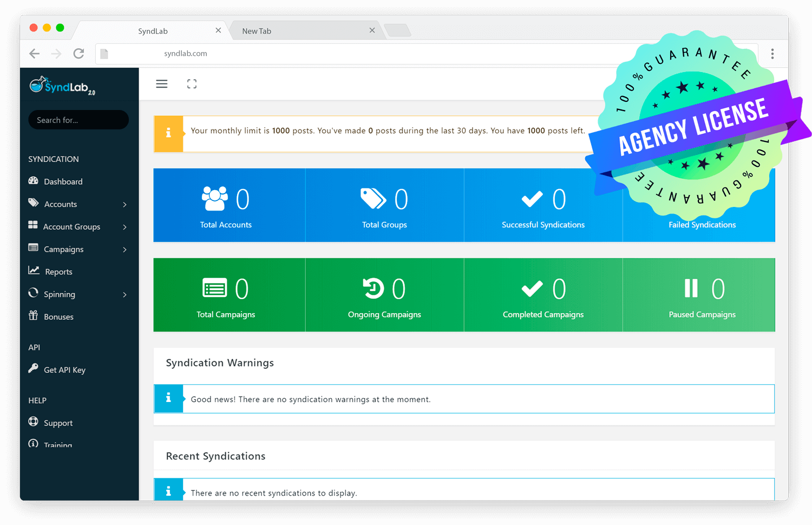
Task: Open the Dashboard sidebar item
Action: tap(63, 182)
